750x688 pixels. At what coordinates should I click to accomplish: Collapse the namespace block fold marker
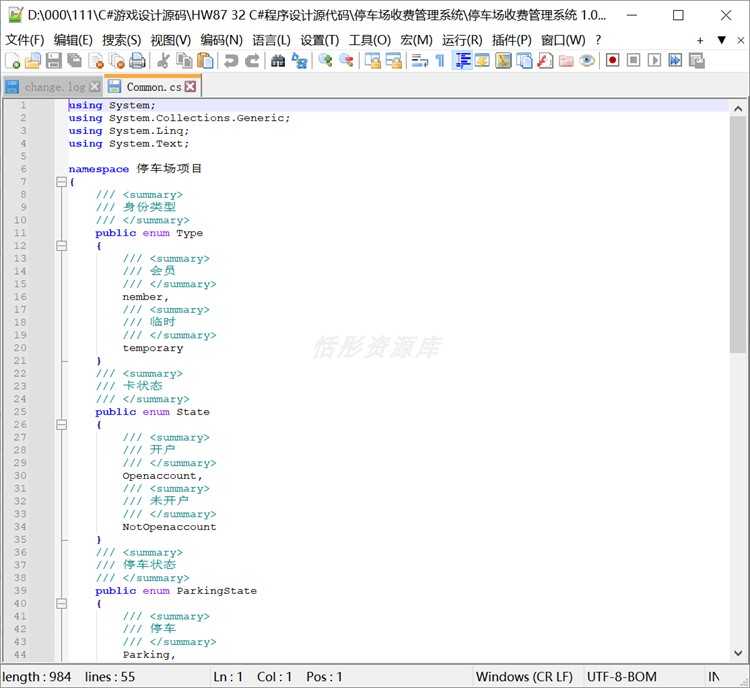pos(61,182)
